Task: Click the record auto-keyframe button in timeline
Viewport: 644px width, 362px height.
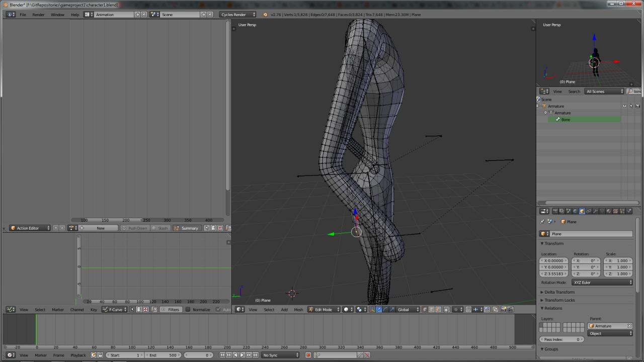Action: tap(308, 355)
